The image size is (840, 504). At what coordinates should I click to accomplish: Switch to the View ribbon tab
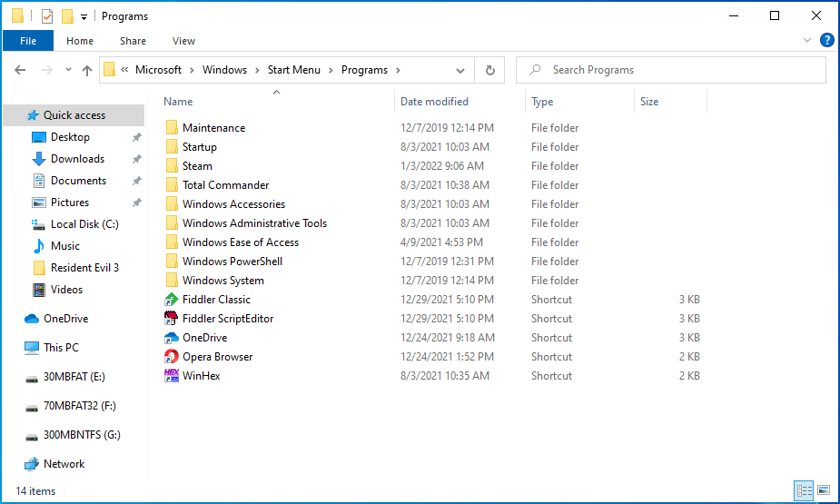coord(183,41)
